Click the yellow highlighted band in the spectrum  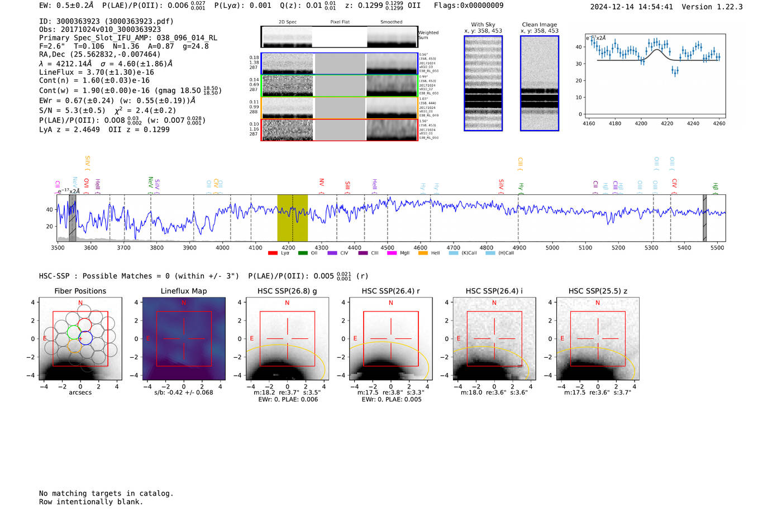292,218
